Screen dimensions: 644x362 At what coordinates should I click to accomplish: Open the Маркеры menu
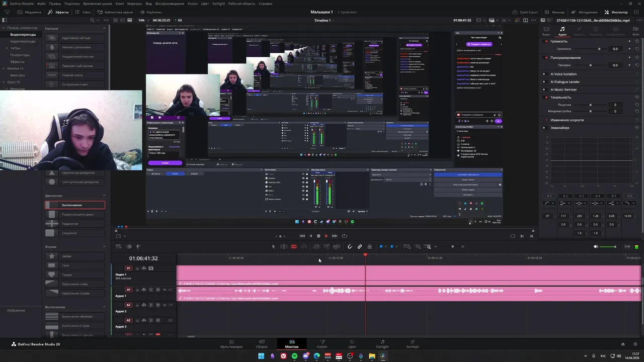coord(135,4)
